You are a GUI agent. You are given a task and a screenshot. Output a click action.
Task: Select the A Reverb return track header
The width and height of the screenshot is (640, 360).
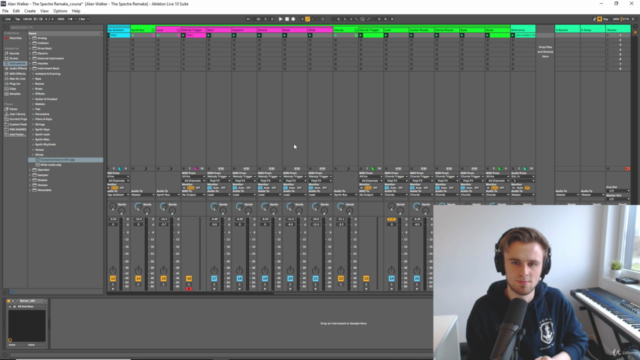[567, 30]
